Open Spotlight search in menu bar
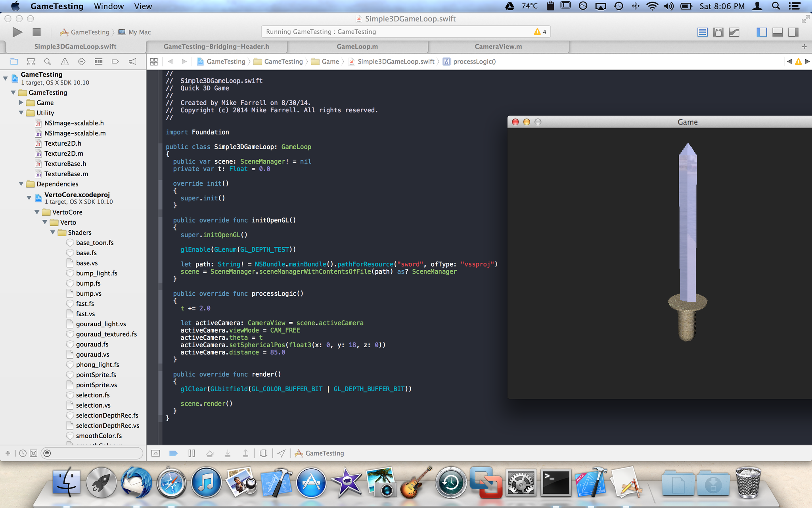 [x=776, y=6]
